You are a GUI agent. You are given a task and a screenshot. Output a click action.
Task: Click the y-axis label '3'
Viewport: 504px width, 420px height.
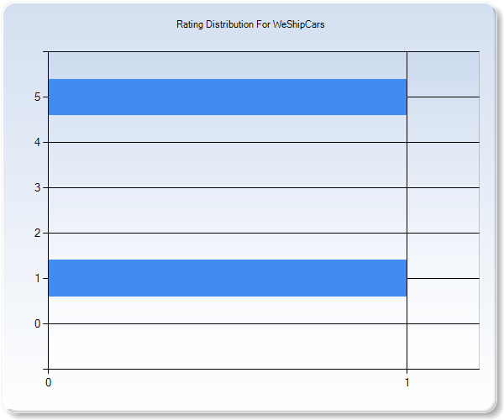click(x=37, y=187)
